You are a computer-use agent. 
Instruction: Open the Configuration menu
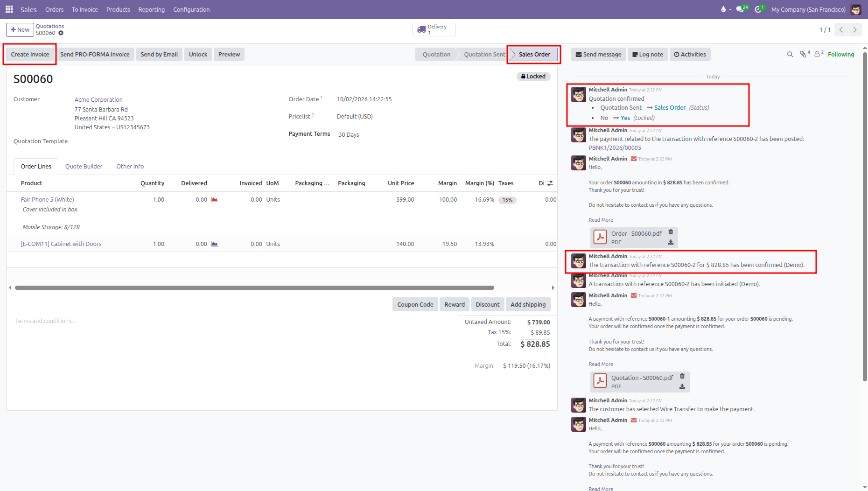[x=191, y=9]
